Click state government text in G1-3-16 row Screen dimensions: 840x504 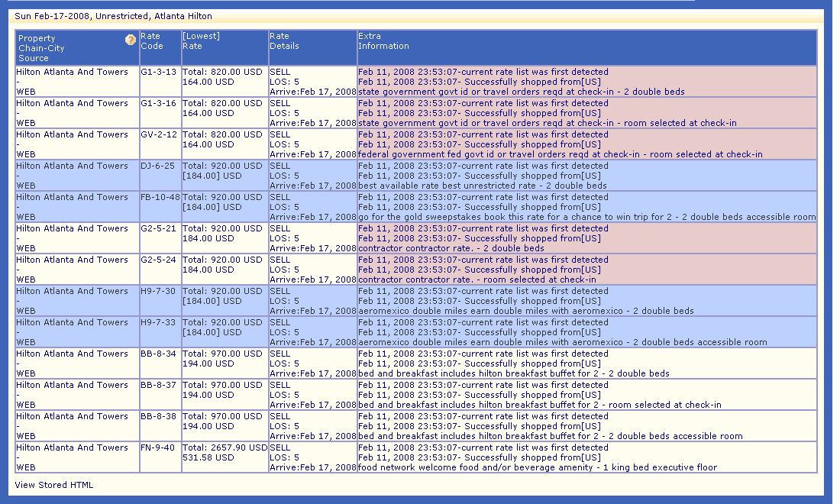coord(547,123)
